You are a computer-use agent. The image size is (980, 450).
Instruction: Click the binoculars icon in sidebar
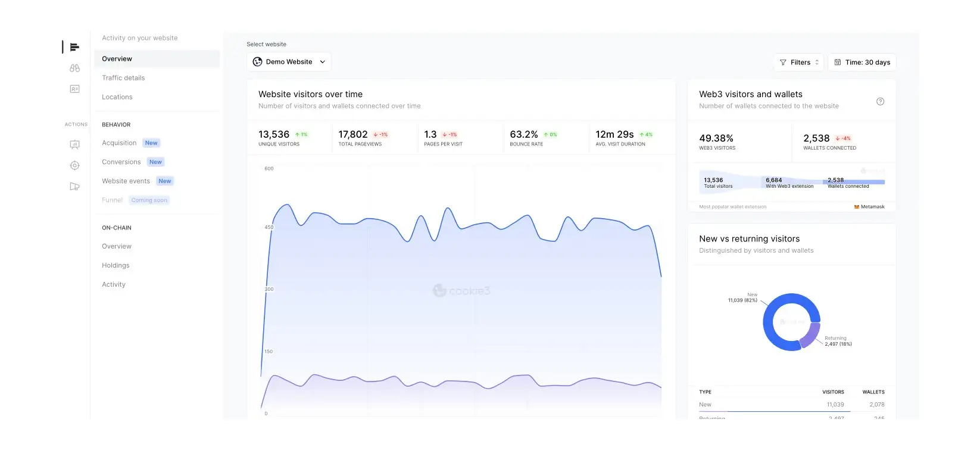point(74,68)
